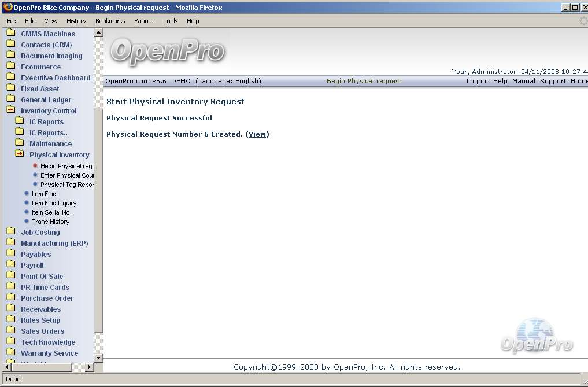Viewport: 588px width, 387px height.
Task: Click the open folder icon for Inventory Control
Action: click(10, 110)
